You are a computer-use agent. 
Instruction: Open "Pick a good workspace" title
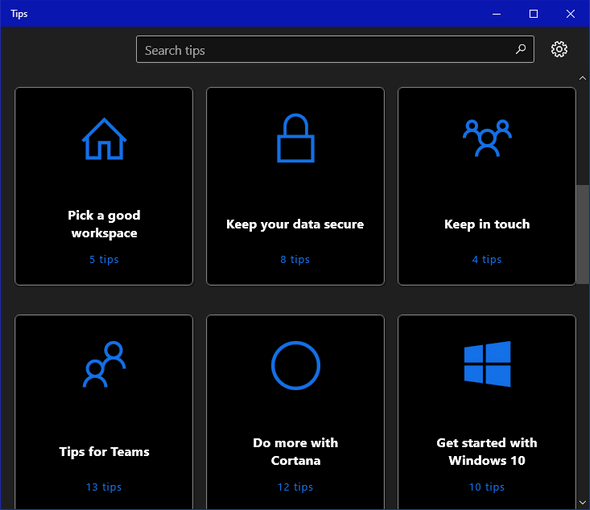[104, 224]
